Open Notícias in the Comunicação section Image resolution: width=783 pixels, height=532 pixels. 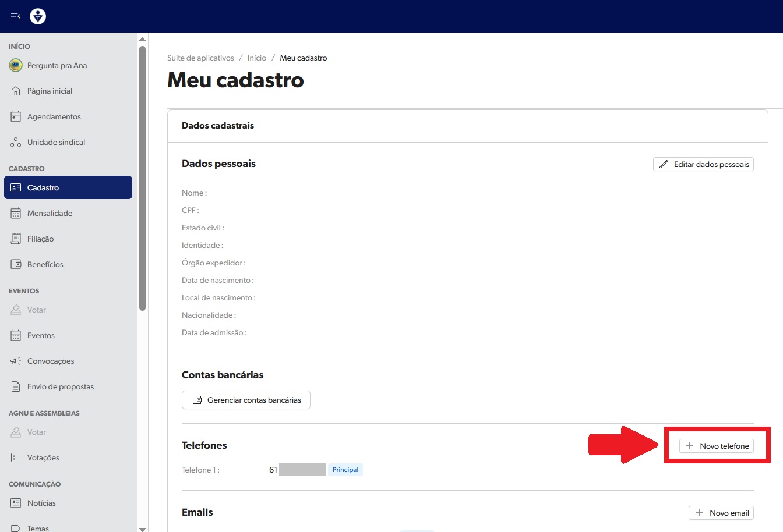click(41, 503)
